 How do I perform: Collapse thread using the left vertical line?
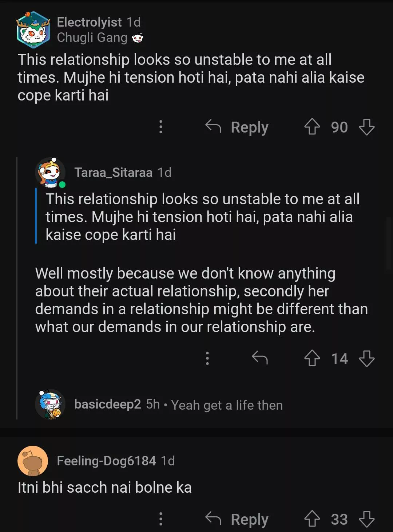[x=17, y=288]
